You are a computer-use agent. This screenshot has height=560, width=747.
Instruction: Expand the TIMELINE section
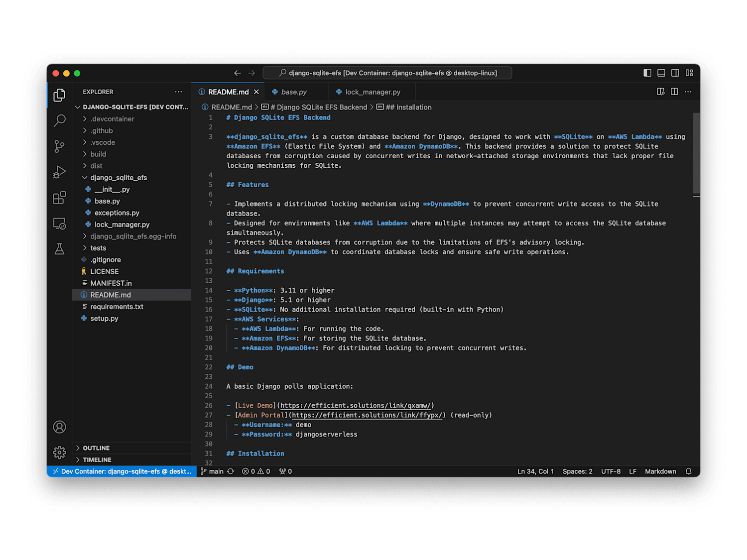tap(131, 460)
